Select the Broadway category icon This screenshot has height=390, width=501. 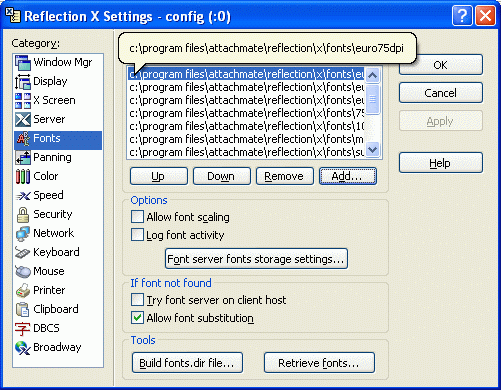point(23,348)
